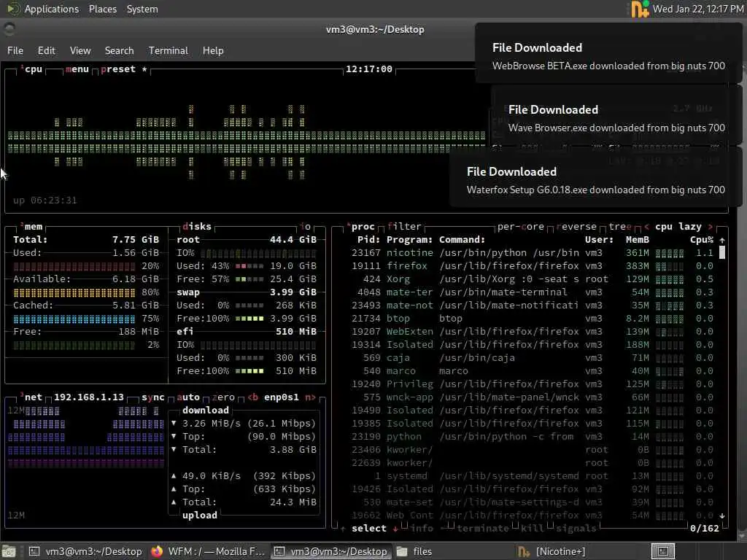Click the btop preset selector
This screenshot has height=560, width=747.
pyautogui.click(x=123, y=69)
